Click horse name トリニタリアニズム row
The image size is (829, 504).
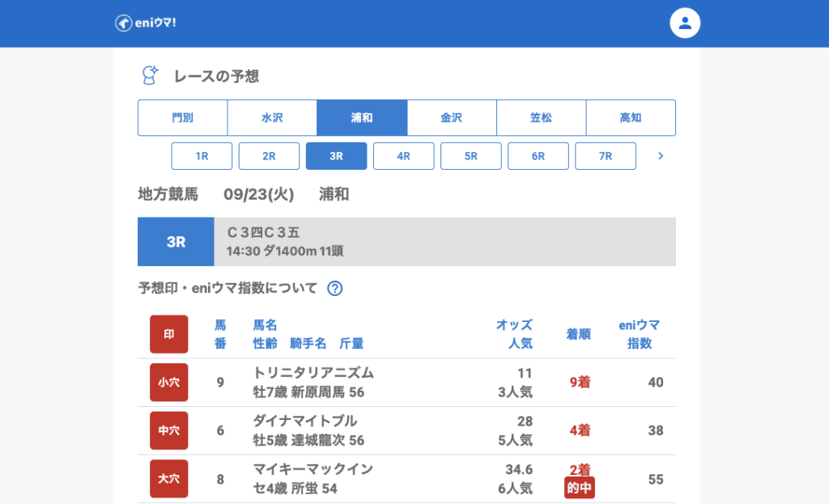[x=313, y=373]
